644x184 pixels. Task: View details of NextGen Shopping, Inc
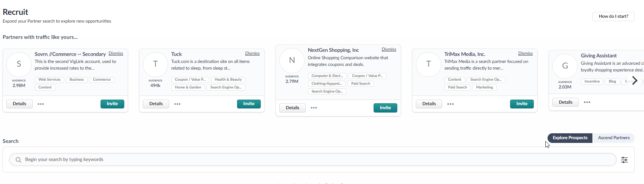[292, 108]
